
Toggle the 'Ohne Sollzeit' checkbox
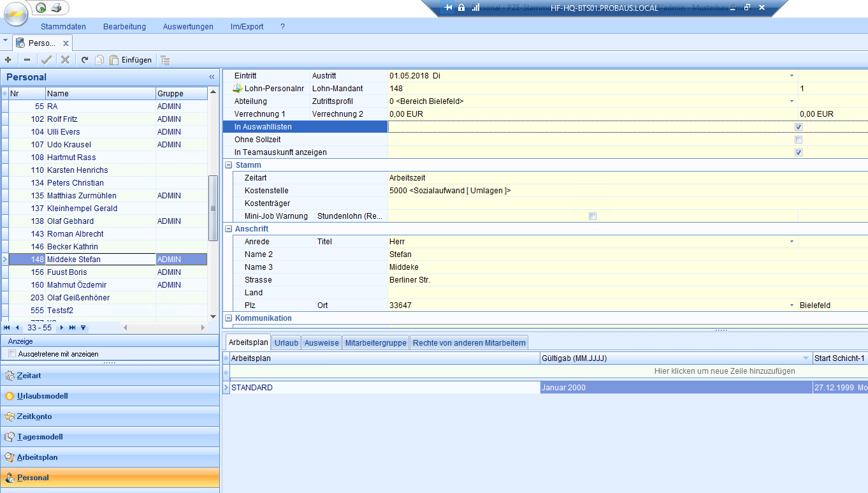(x=798, y=140)
